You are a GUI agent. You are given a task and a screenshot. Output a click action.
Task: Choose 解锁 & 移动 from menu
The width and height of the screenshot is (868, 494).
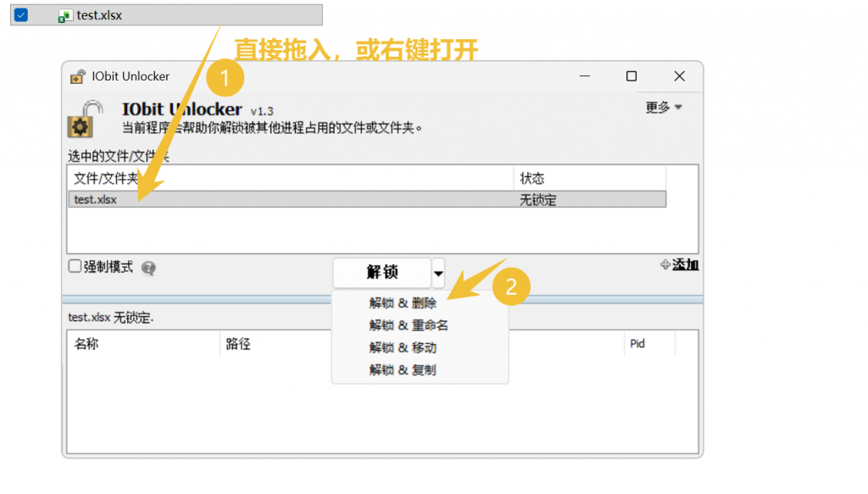[403, 348]
